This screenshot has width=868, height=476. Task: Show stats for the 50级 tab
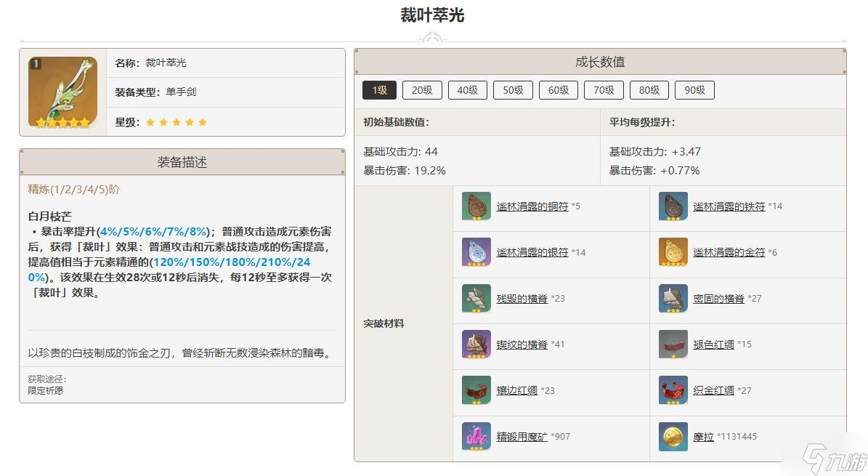click(513, 90)
